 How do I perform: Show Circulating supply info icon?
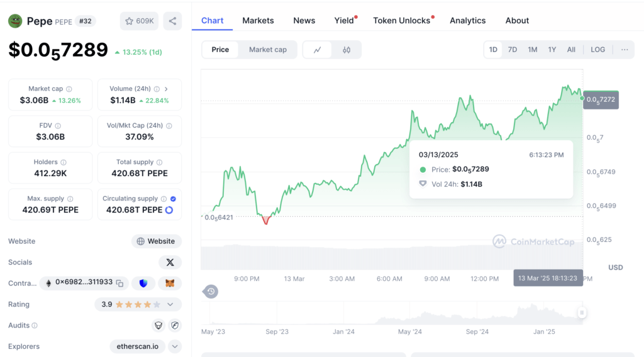pos(164,199)
